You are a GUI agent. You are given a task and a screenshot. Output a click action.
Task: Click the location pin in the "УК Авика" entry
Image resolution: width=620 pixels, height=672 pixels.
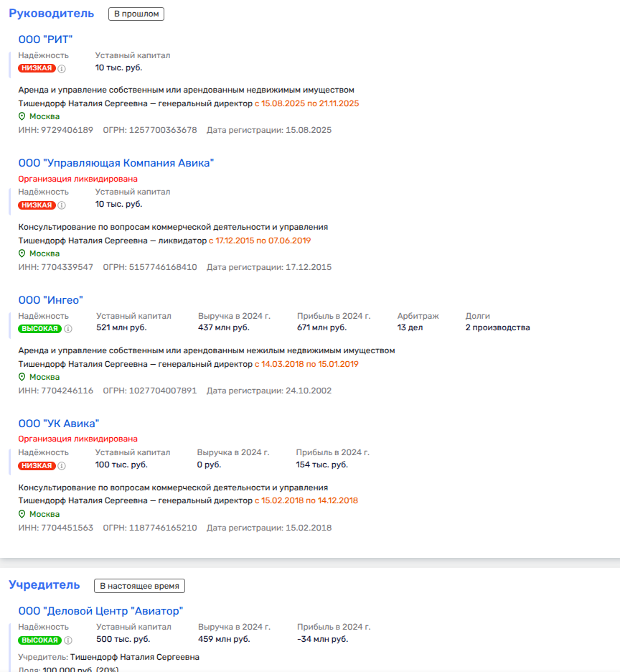22,514
